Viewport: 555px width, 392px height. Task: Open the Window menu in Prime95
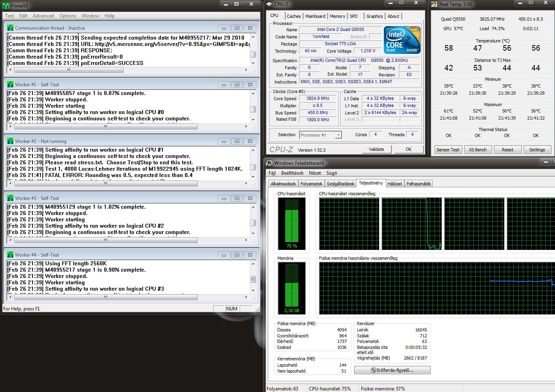pyautogui.click(x=90, y=16)
